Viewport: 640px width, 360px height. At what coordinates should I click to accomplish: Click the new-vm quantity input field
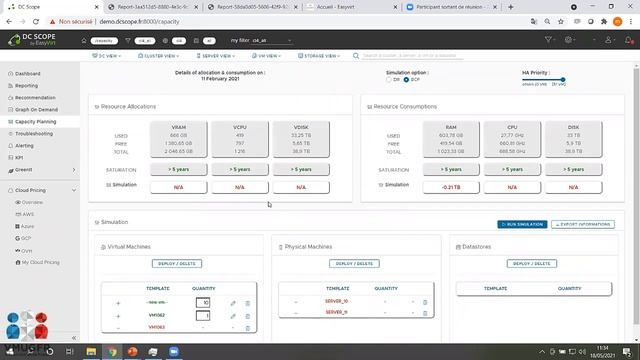pyautogui.click(x=203, y=302)
